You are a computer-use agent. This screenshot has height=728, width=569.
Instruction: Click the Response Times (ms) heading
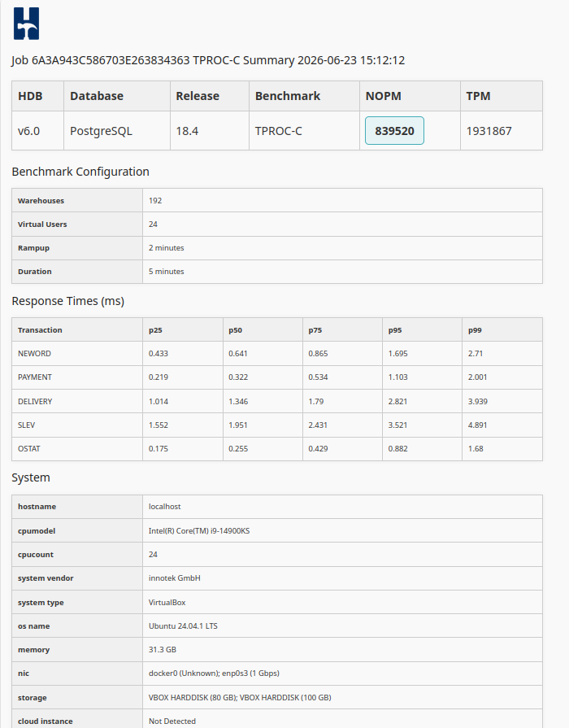click(67, 301)
